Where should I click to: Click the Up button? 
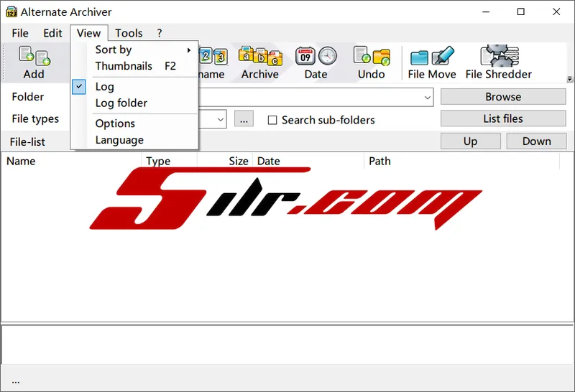(471, 141)
